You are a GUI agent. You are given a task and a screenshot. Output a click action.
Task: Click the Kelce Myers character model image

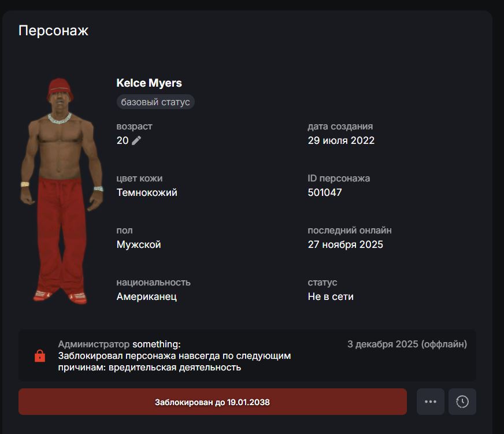[x=62, y=191]
